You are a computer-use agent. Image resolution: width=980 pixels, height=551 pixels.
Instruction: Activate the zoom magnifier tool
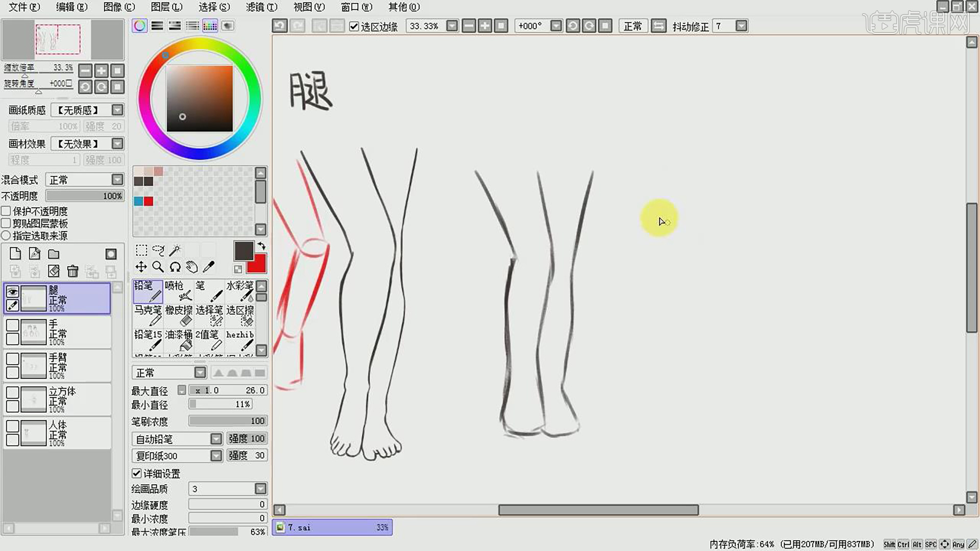click(x=158, y=267)
